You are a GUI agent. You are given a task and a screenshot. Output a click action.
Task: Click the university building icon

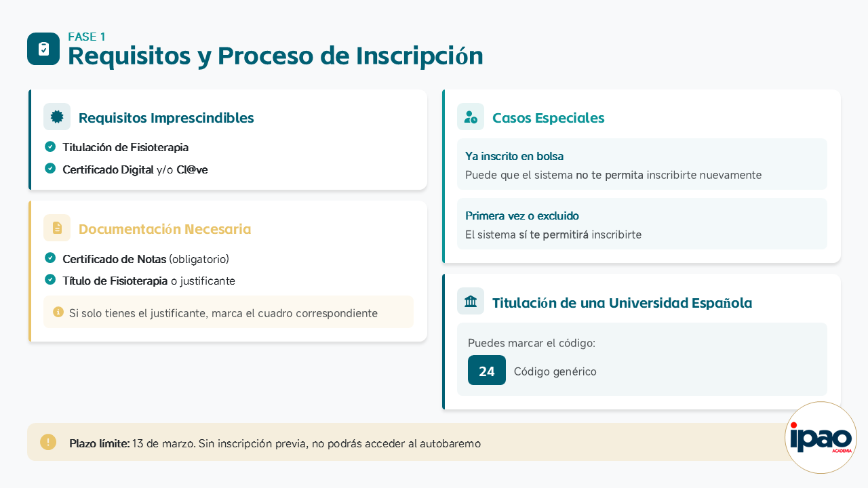[x=471, y=302]
